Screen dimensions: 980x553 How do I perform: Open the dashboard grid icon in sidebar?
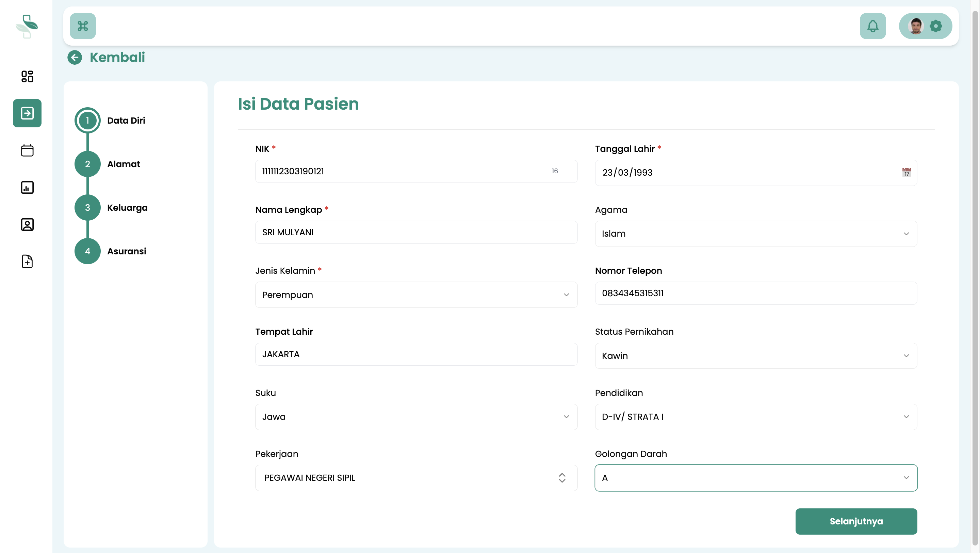click(x=27, y=76)
